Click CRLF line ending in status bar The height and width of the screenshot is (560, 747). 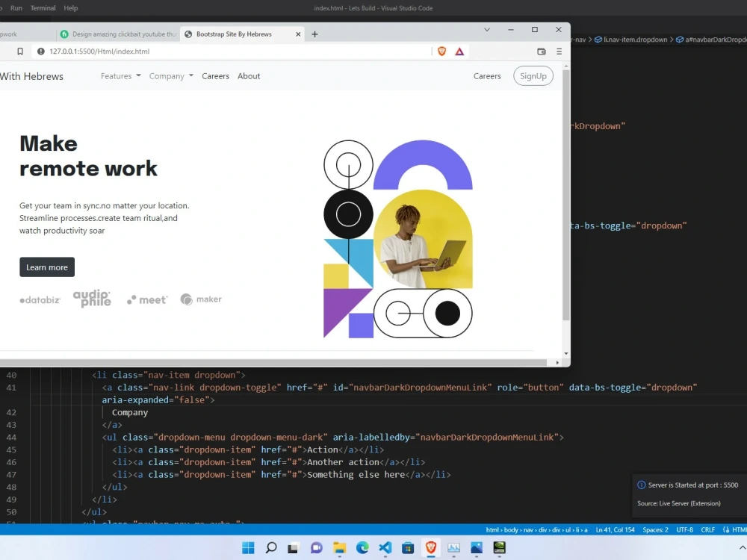[x=707, y=529]
